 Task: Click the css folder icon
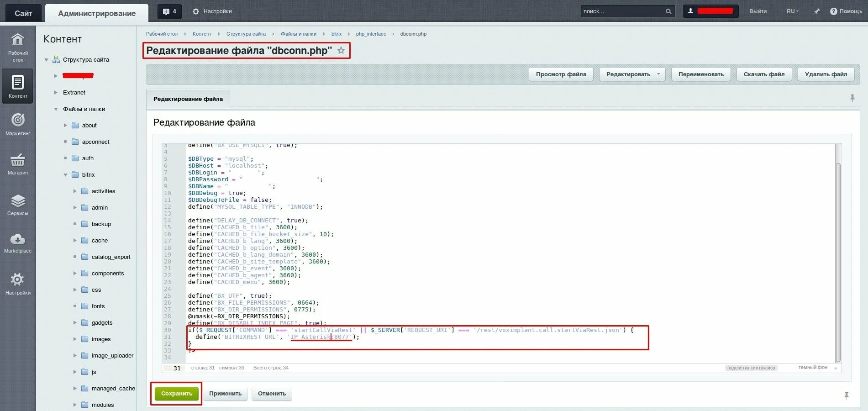pyautogui.click(x=85, y=290)
